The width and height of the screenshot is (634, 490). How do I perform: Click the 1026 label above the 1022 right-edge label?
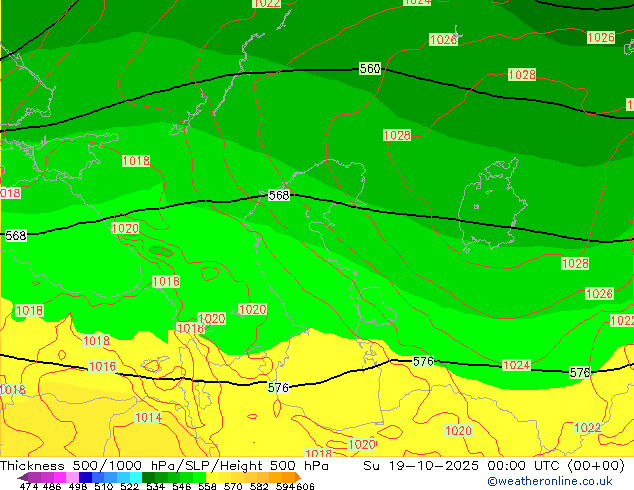coord(600,294)
